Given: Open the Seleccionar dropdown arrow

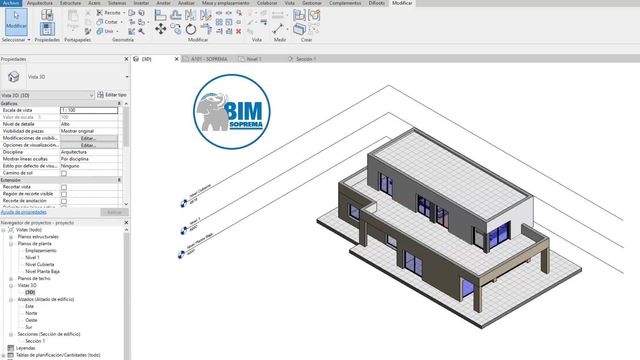Looking at the screenshot, I should click(x=29, y=40).
